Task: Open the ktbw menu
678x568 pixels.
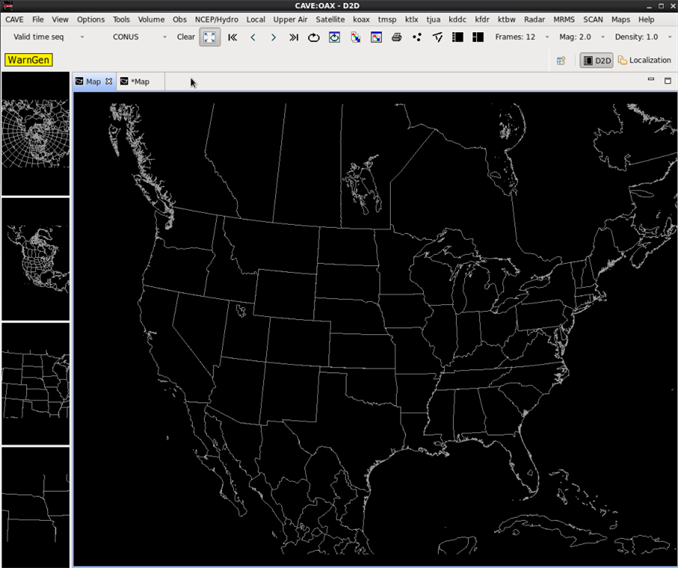Action: coord(506,19)
